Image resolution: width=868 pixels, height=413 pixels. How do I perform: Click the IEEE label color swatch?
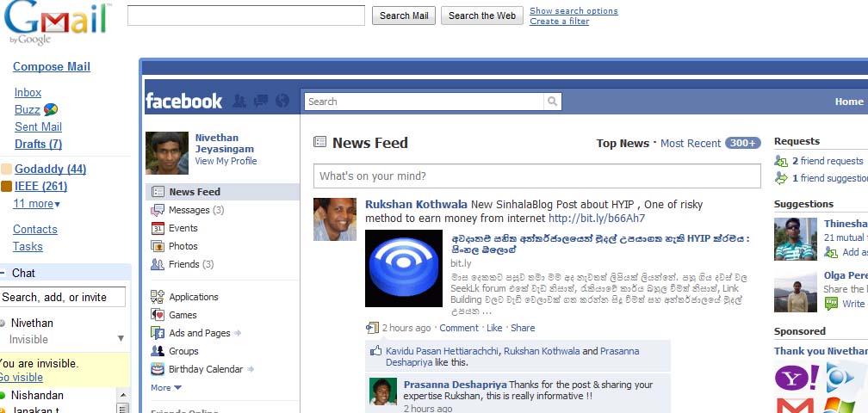[7, 187]
